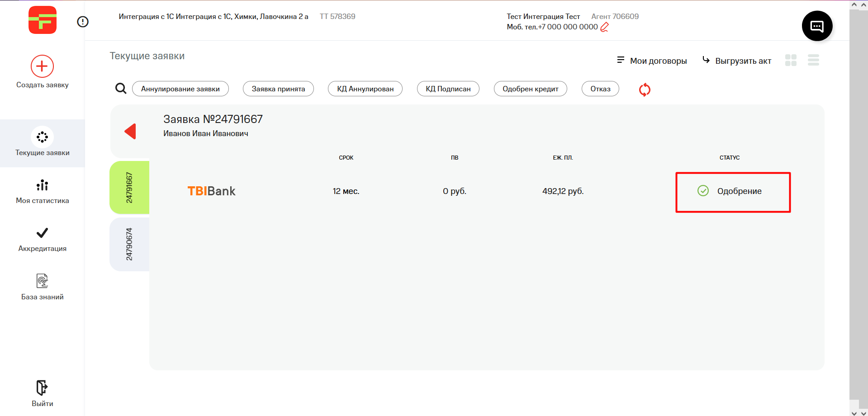This screenshot has height=416, width=868.
Task: Click the exclamation info icon
Action: coord(83,22)
